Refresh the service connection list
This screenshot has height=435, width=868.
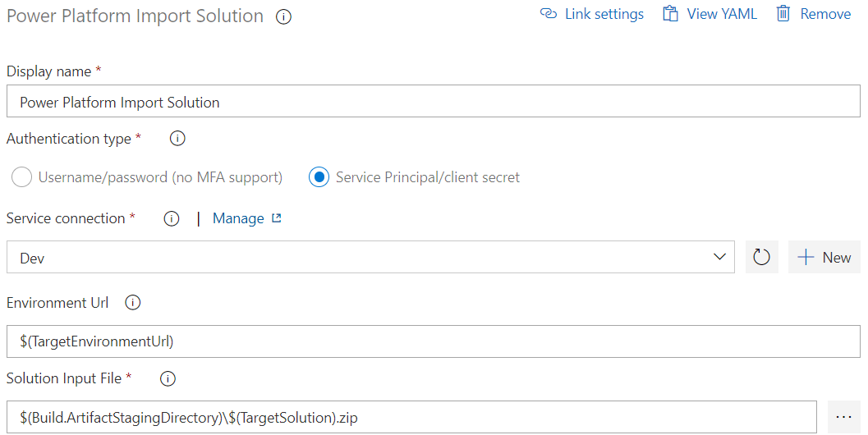(762, 258)
